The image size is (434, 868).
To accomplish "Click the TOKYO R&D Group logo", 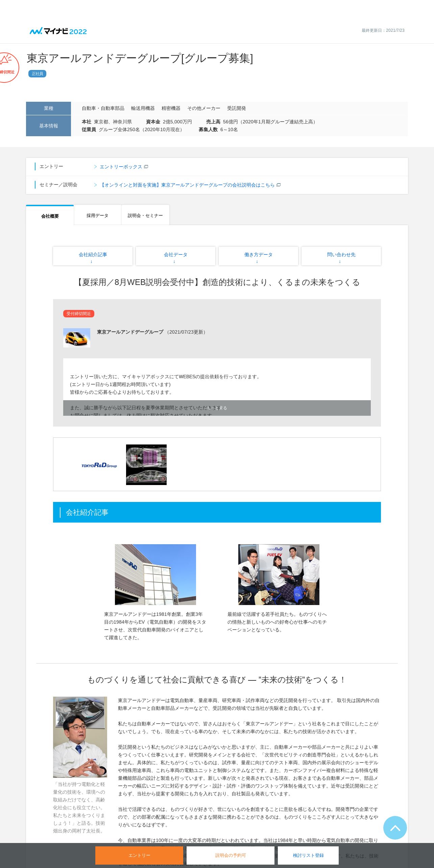I will click(99, 465).
